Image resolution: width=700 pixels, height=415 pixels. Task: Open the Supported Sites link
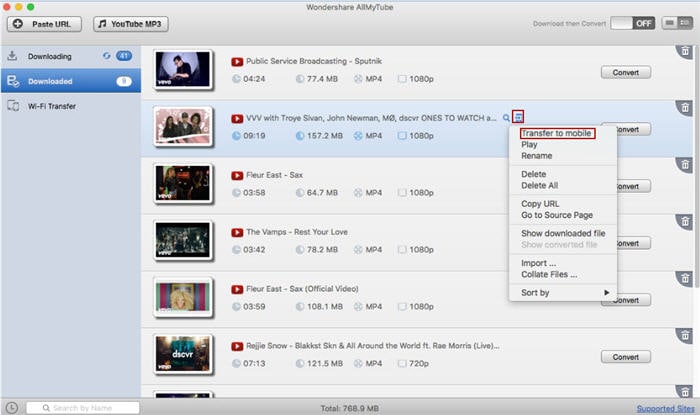point(665,408)
